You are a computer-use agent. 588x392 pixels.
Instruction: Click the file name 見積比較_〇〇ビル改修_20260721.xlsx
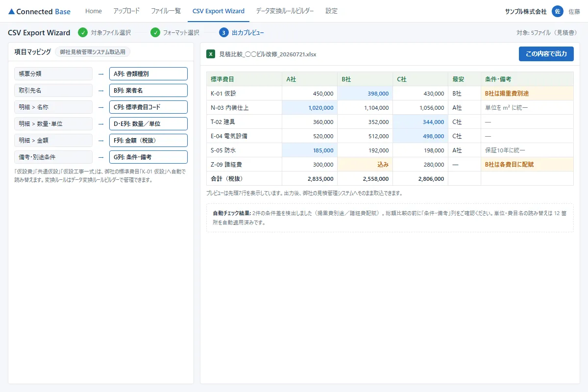[x=268, y=54]
